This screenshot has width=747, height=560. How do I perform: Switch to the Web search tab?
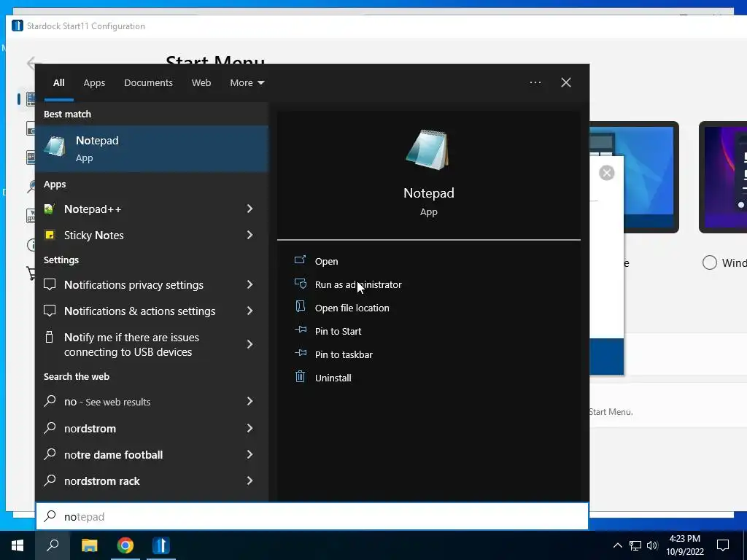coord(201,83)
